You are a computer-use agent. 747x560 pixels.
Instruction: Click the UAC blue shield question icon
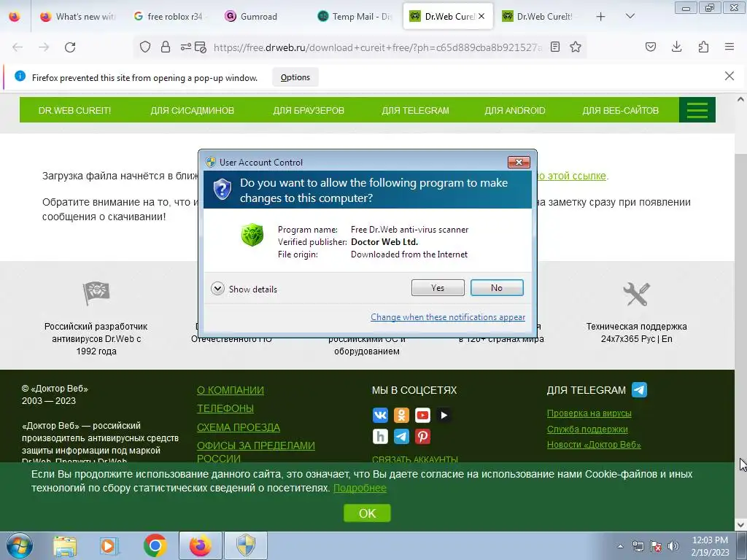pos(222,190)
